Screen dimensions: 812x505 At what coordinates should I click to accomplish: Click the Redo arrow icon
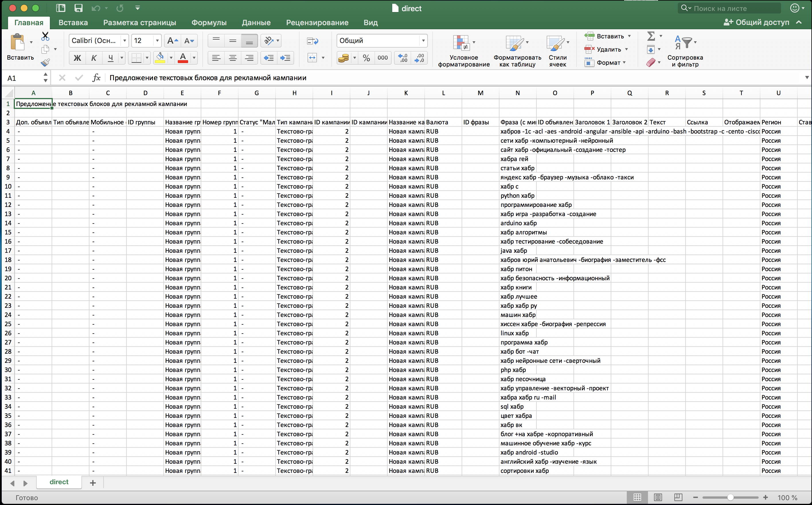click(x=120, y=8)
